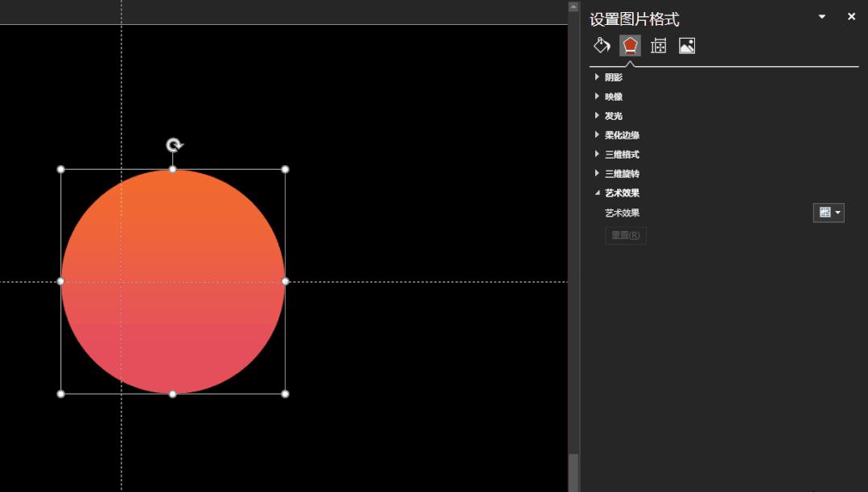
Task: Close the 设置图片格式 pane
Action: tap(851, 17)
